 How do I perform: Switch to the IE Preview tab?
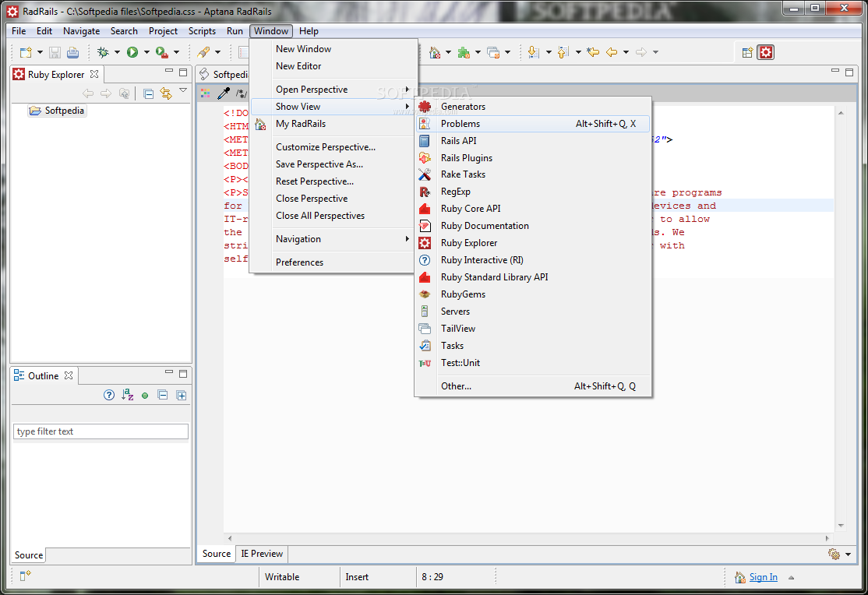[x=262, y=554]
